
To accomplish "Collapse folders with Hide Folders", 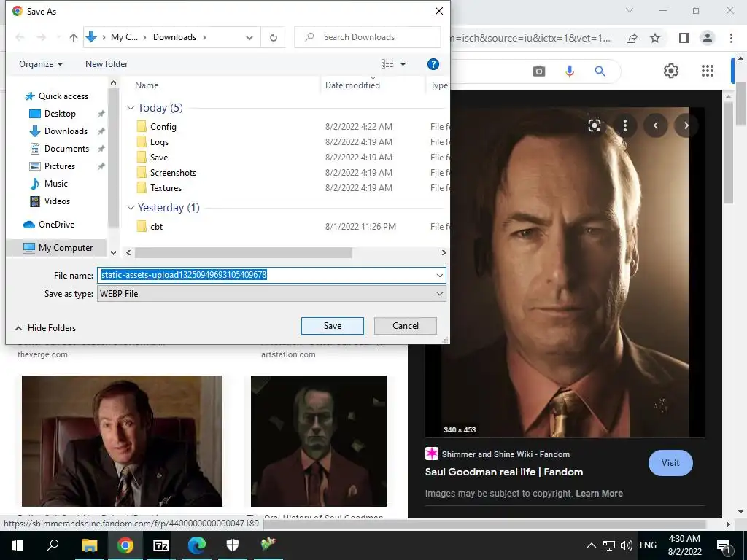I will (46, 328).
